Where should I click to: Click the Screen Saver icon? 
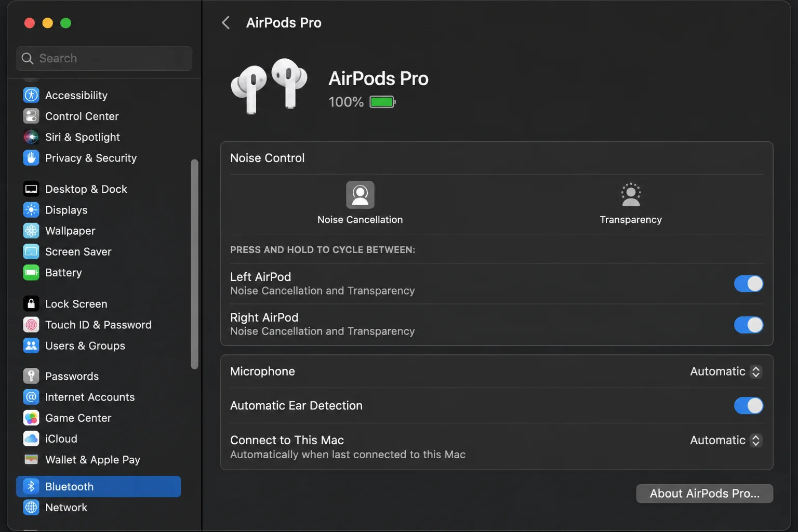pyautogui.click(x=31, y=251)
